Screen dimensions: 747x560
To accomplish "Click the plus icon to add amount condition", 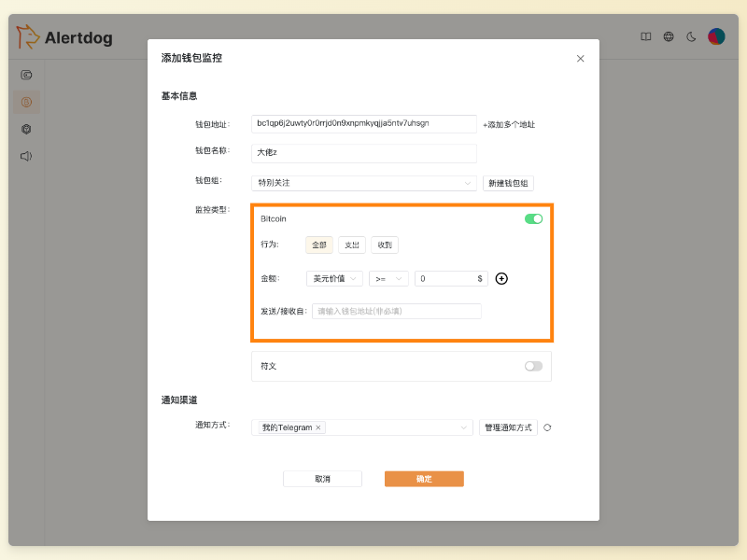I will 501,278.
